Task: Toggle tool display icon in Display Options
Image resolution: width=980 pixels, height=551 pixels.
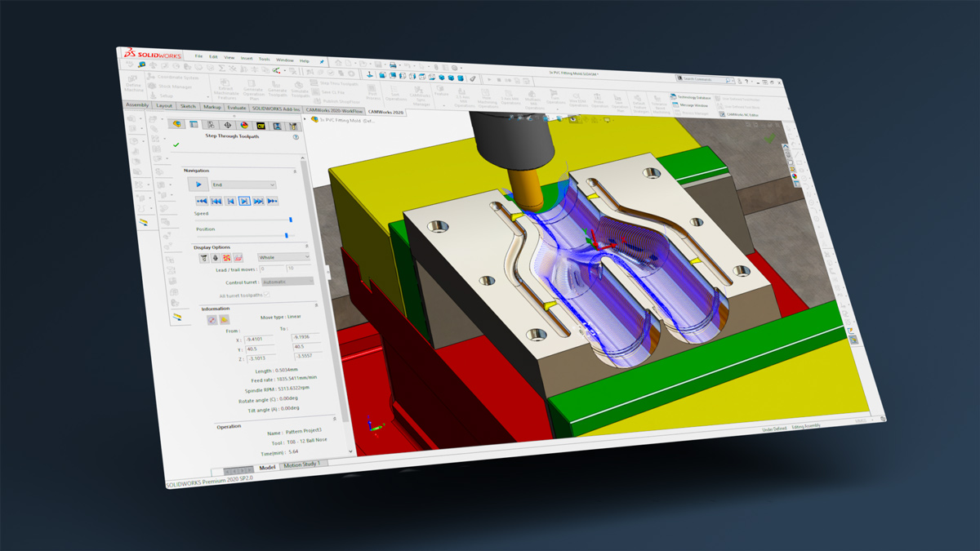Action: [x=204, y=257]
